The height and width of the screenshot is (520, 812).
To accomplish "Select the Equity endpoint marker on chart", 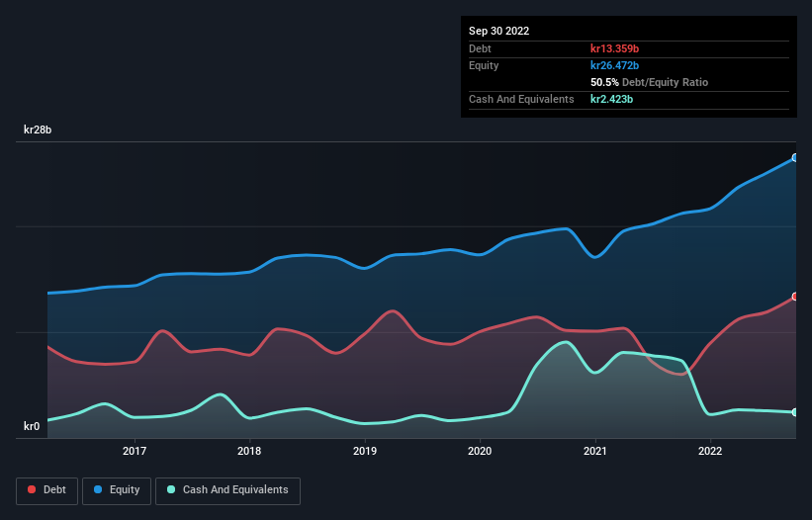I will click(795, 158).
